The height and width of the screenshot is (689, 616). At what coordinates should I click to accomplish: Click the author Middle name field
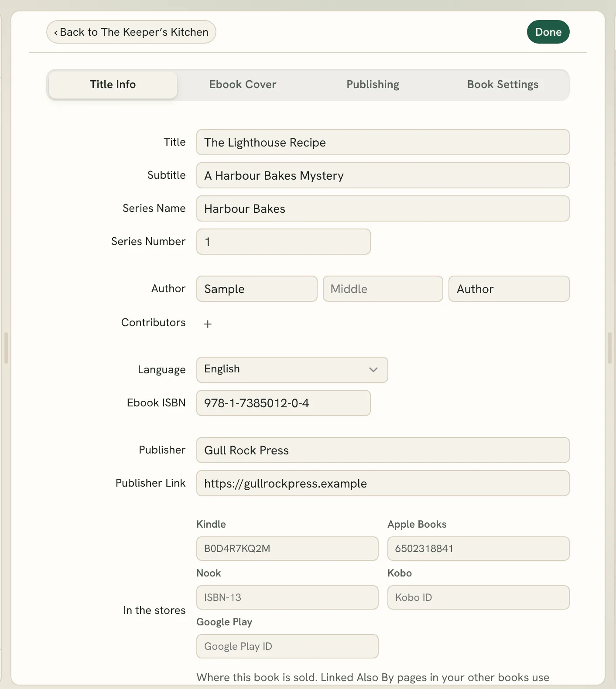click(x=383, y=289)
